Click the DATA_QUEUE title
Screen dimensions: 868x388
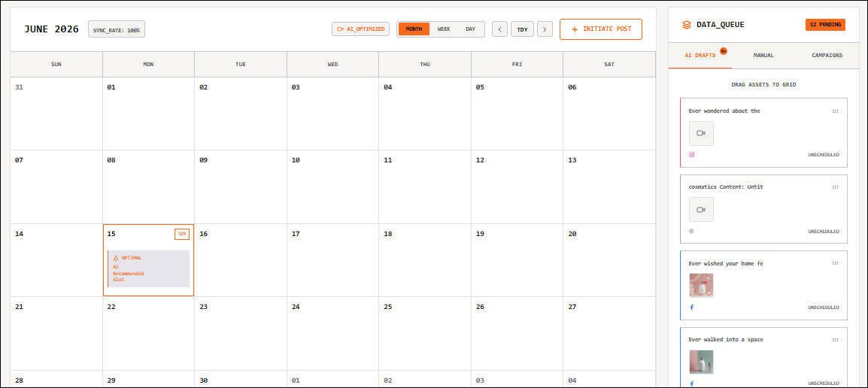click(x=720, y=25)
